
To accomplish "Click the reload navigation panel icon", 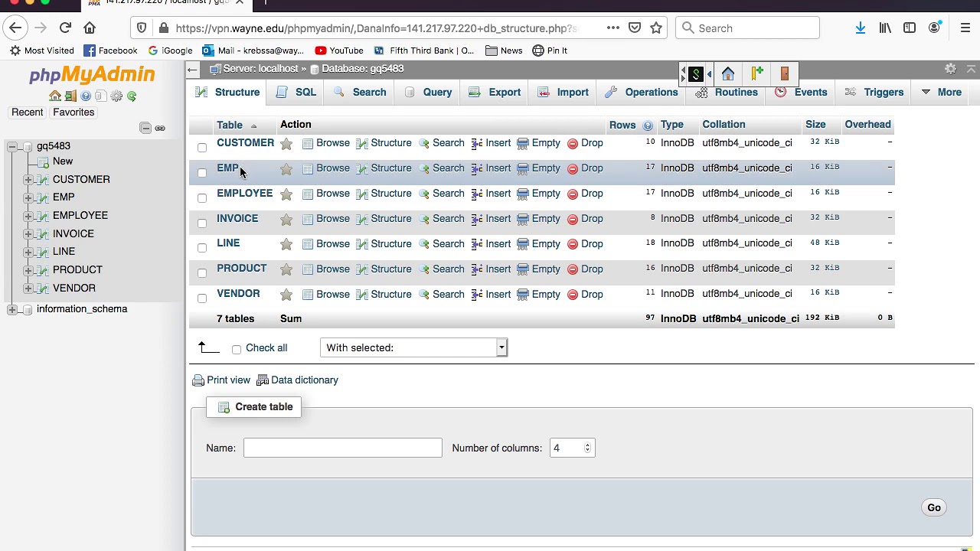I will pos(132,96).
